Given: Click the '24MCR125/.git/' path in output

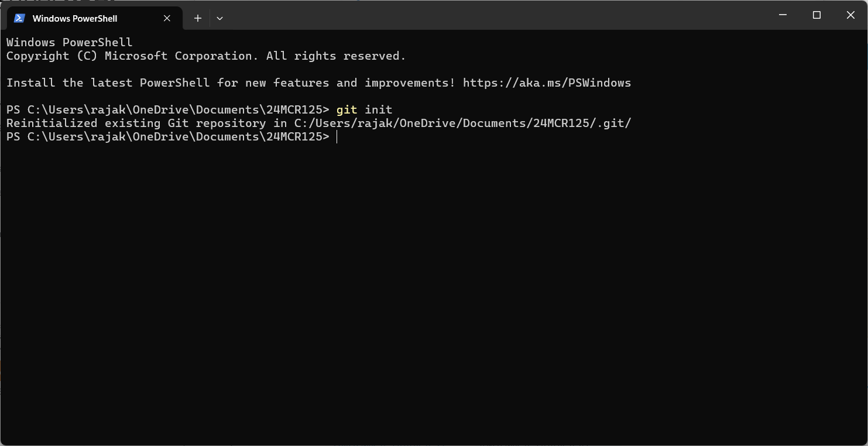Looking at the screenshot, I should point(582,123).
